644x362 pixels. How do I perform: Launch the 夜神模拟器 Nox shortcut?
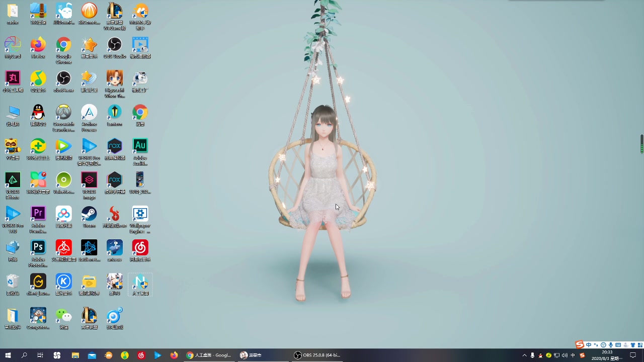115,149
